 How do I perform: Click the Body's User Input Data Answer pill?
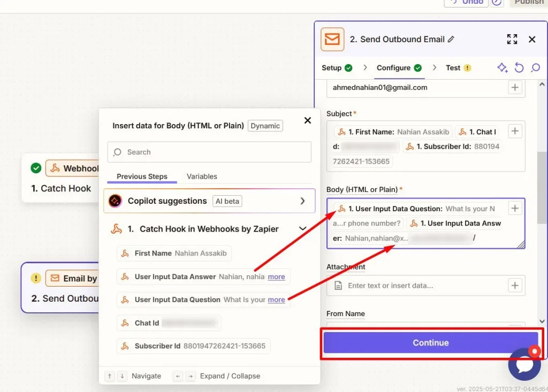click(x=455, y=223)
